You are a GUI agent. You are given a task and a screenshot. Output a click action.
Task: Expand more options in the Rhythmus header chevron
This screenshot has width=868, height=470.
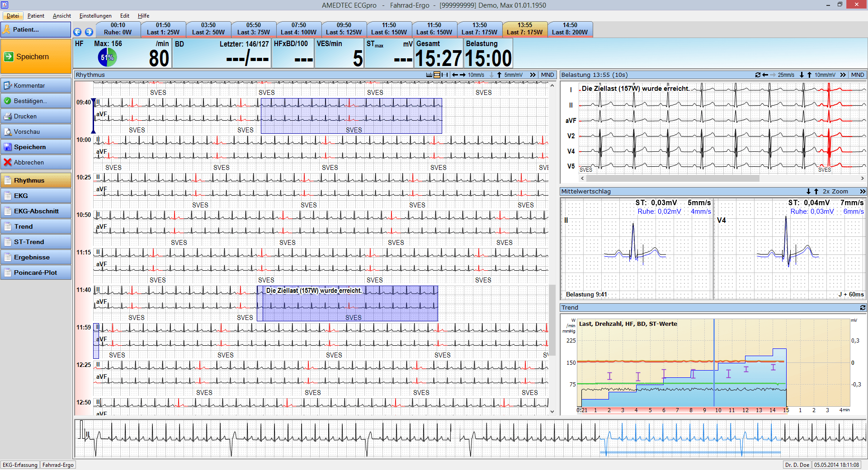(533, 75)
